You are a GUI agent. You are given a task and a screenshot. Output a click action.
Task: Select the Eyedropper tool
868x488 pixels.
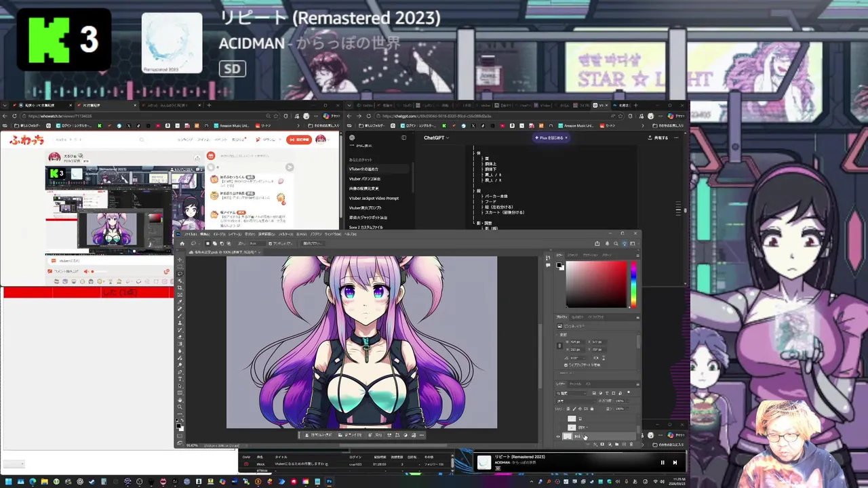180,302
